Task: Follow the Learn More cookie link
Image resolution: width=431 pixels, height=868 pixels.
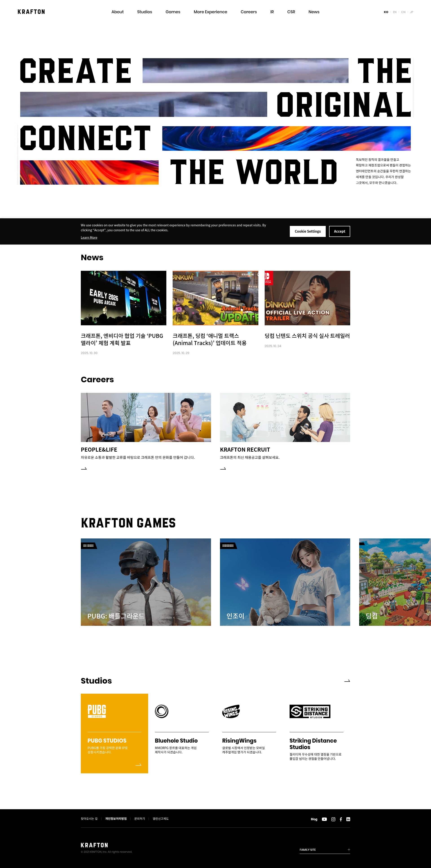Action: 89,238
